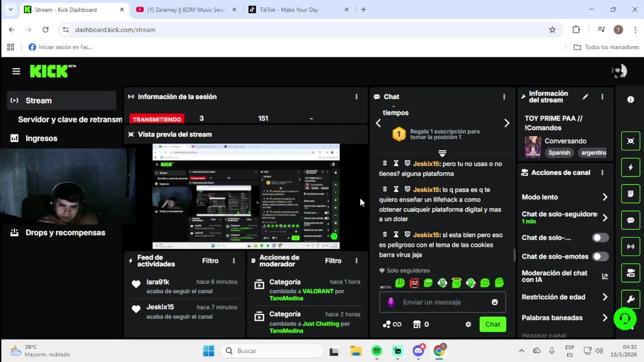Open Windows Start menu
This screenshot has height=362, width=644.
coord(208,351)
